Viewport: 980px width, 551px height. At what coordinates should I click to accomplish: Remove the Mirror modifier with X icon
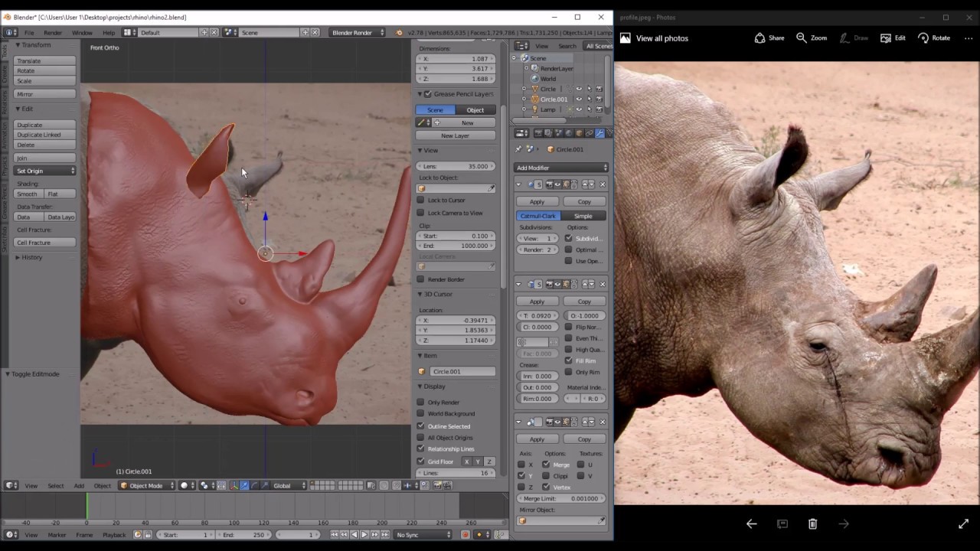602,422
